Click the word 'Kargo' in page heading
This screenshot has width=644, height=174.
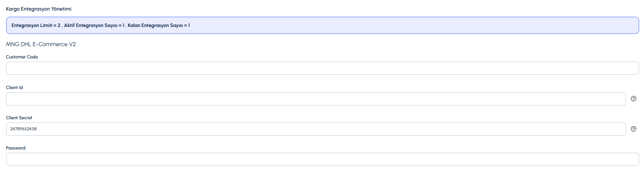point(13,9)
